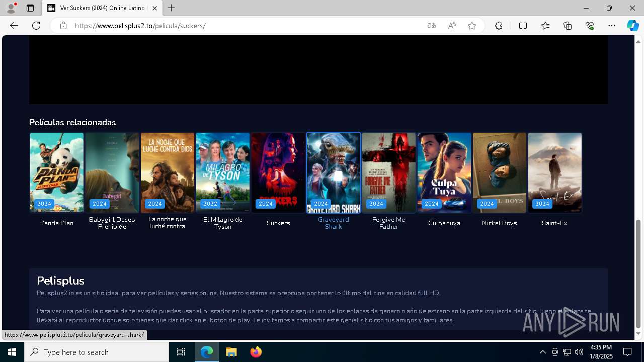This screenshot has width=644, height=362.
Task: Click the Graveyard Shark title link
Action: pyautogui.click(x=334, y=223)
